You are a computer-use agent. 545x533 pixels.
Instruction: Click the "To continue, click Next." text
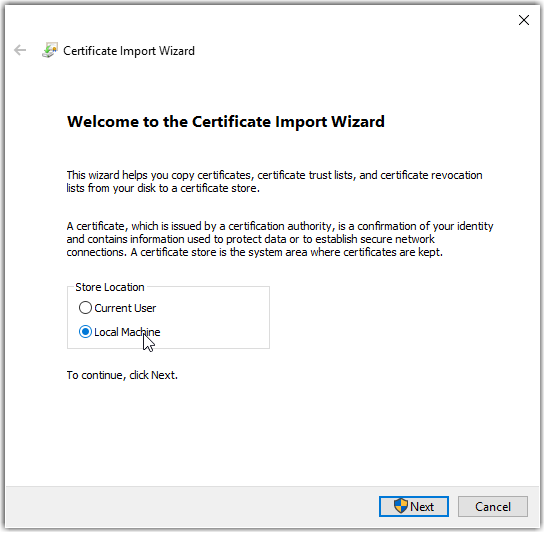[122, 375]
